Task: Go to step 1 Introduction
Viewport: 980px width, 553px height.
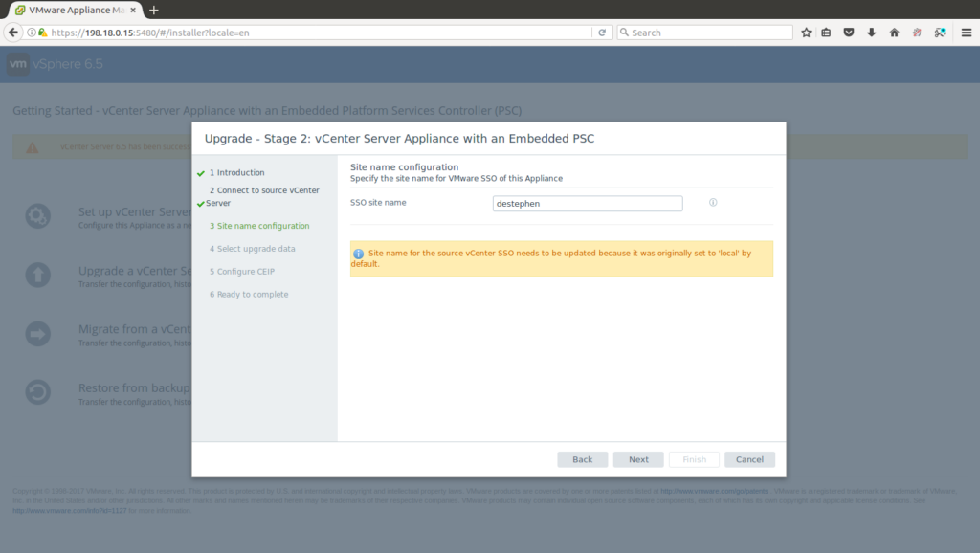Action: pyautogui.click(x=237, y=172)
